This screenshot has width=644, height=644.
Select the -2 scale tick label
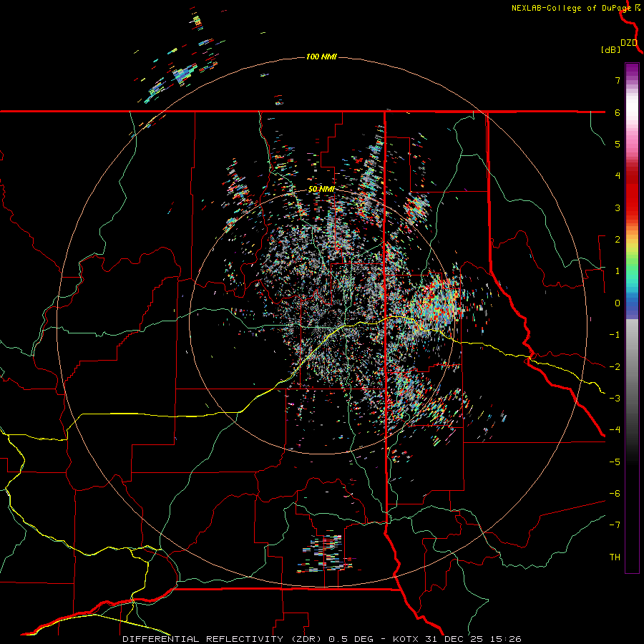coord(615,367)
